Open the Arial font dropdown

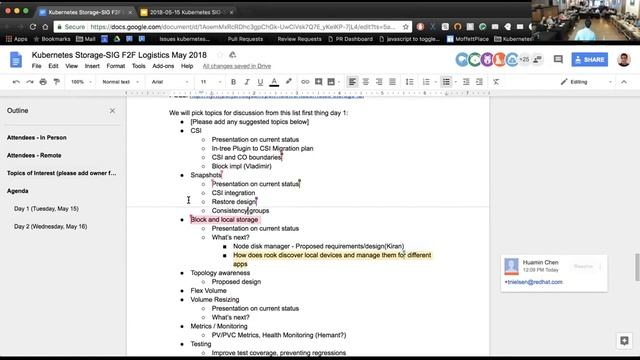tap(170, 82)
